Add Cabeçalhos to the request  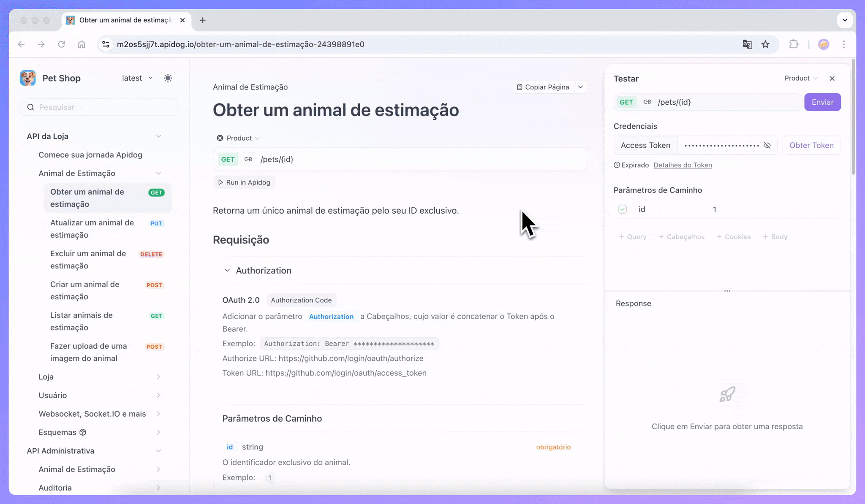tap(682, 237)
